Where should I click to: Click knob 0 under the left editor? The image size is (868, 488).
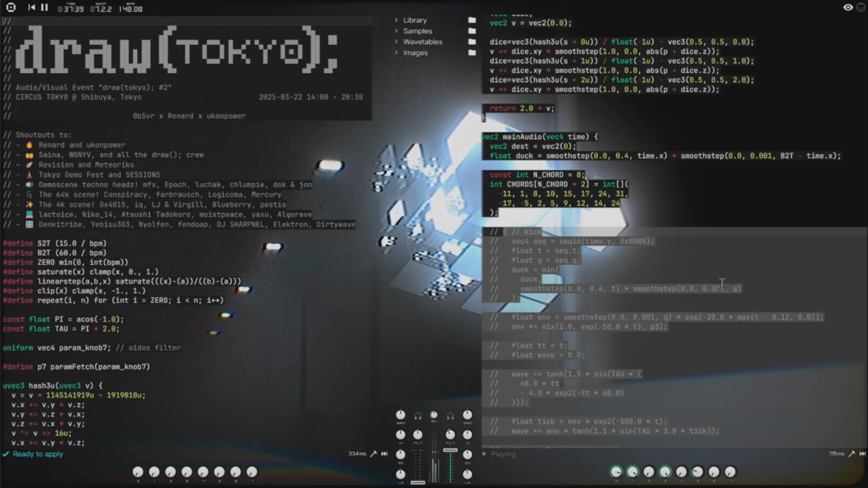point(138,472)
